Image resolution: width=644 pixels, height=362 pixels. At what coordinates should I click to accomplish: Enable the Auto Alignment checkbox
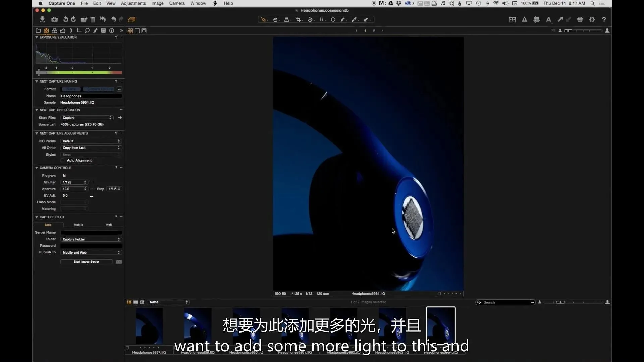coord(63,161)
